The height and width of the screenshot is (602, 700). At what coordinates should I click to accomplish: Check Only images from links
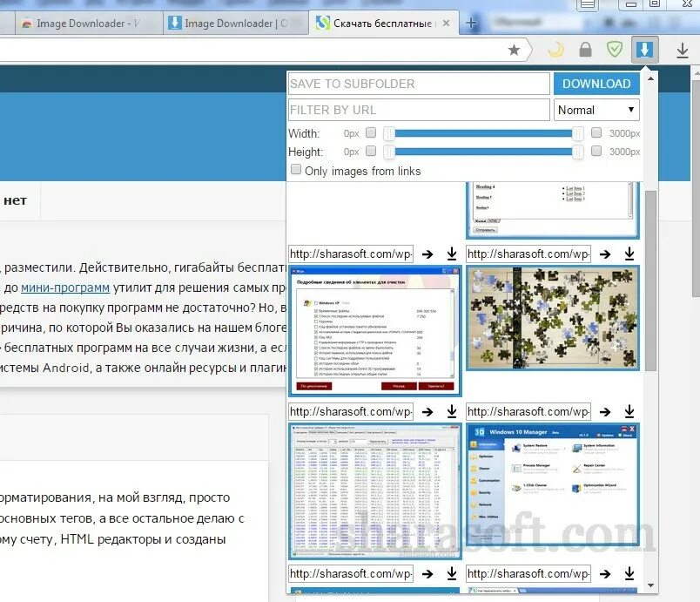coord(295,169)
